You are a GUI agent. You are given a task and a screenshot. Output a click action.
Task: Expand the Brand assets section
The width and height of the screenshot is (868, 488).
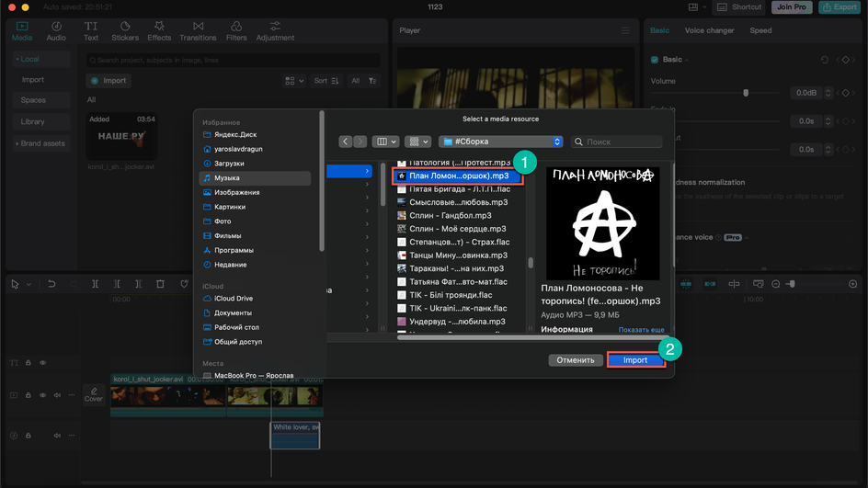coord(41,143)
